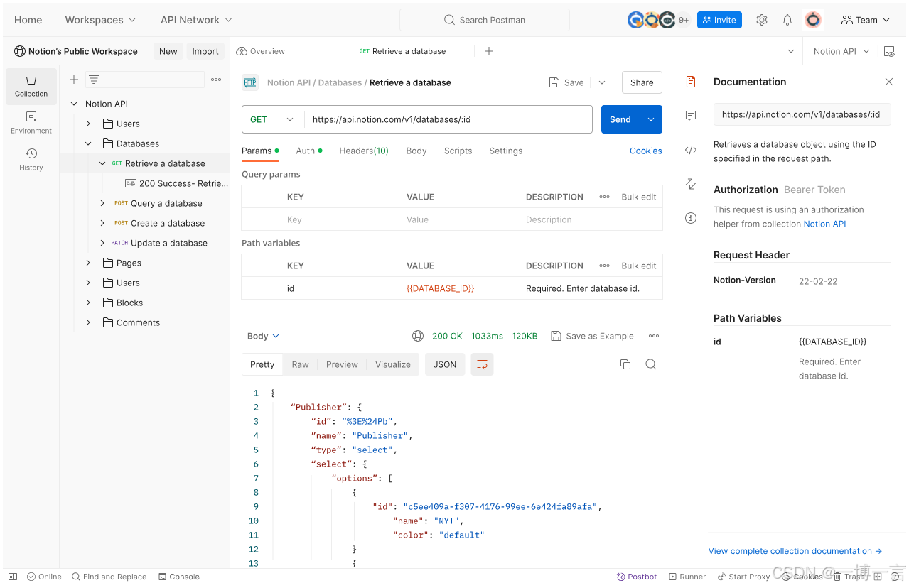909x588 pixels.
Task: Click the plus icon to create collection
Action: click(73, 80)
